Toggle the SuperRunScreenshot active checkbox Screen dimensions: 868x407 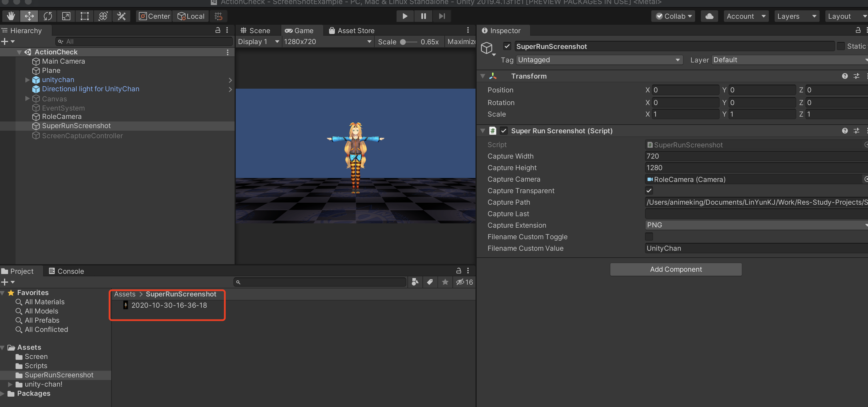tap(507, 46)
